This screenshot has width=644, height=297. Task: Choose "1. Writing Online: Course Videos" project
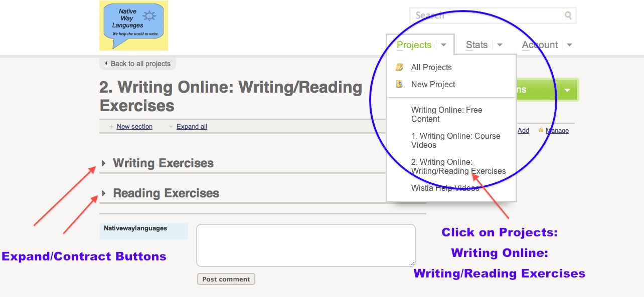pos(455,140)
